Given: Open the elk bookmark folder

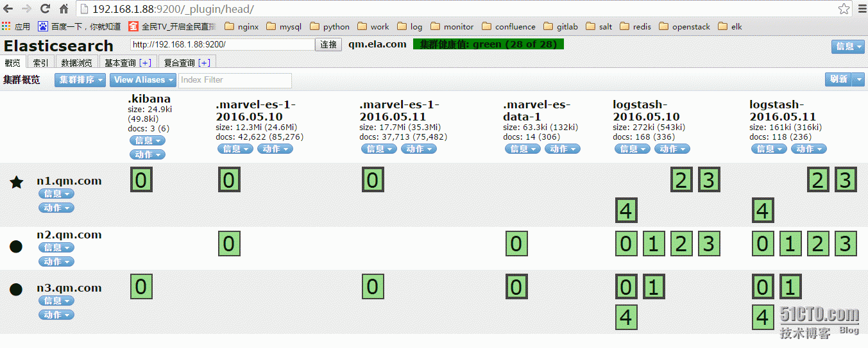Looking at the screenshot, I should tap(730, 27).
